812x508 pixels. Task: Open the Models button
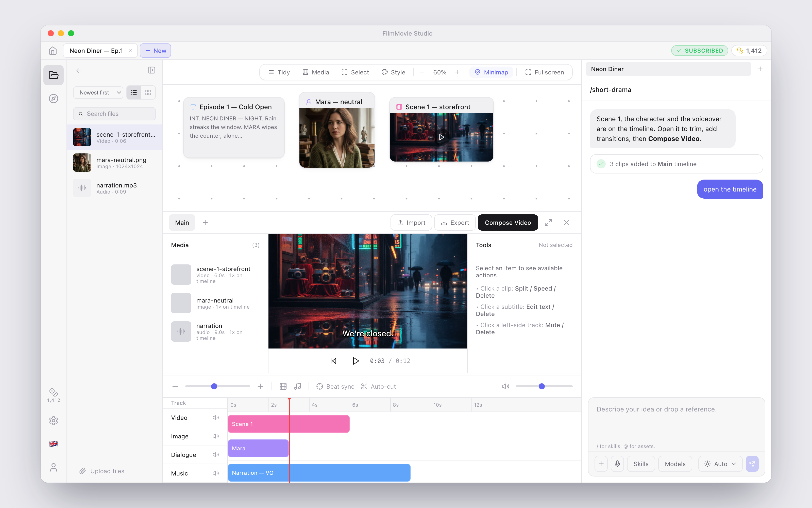point(675,464)
